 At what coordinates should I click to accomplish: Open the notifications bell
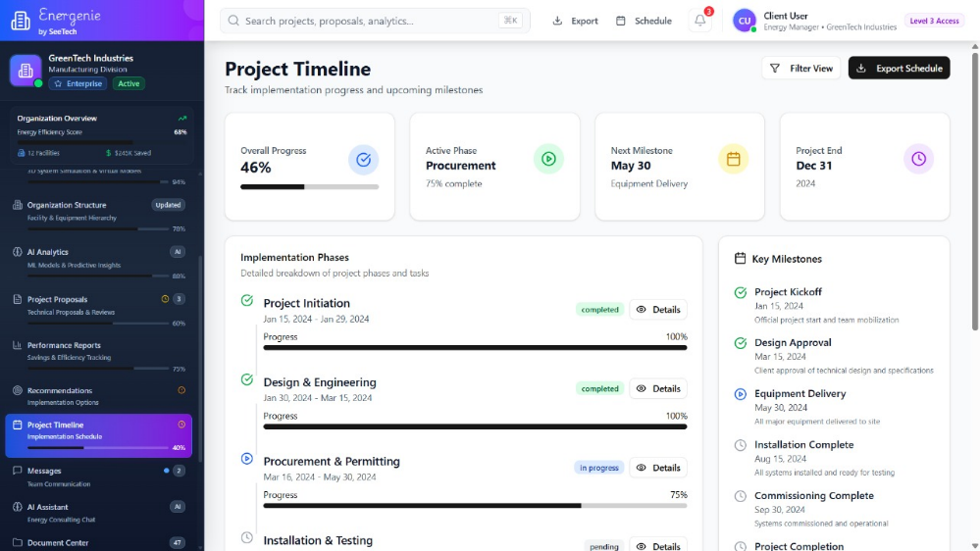coord(700,20)
